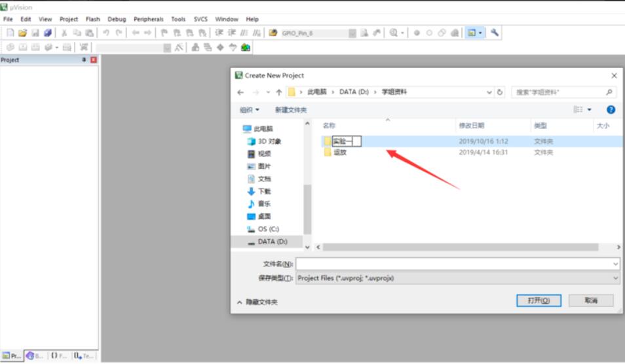Viewport: 625px width, 364px height.
Task: Click the horizontal scrollbar in file list
Action: (x=461, y=247)
